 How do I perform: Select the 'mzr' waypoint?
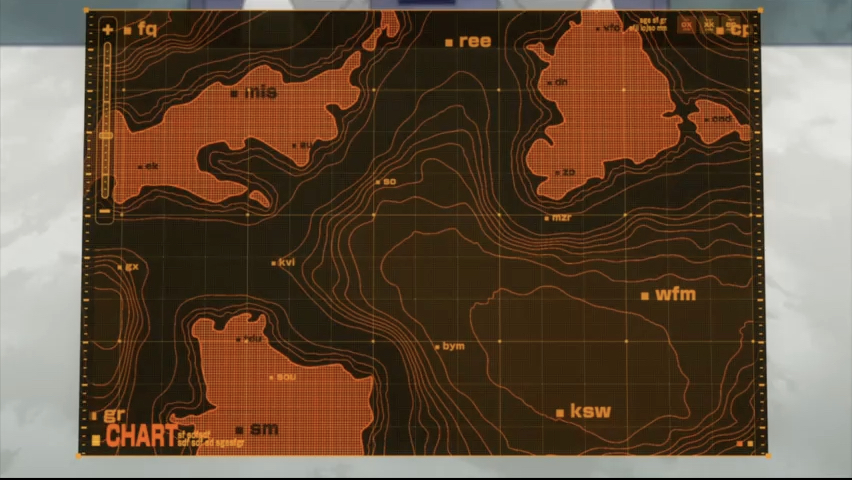[x=558, y=217]
